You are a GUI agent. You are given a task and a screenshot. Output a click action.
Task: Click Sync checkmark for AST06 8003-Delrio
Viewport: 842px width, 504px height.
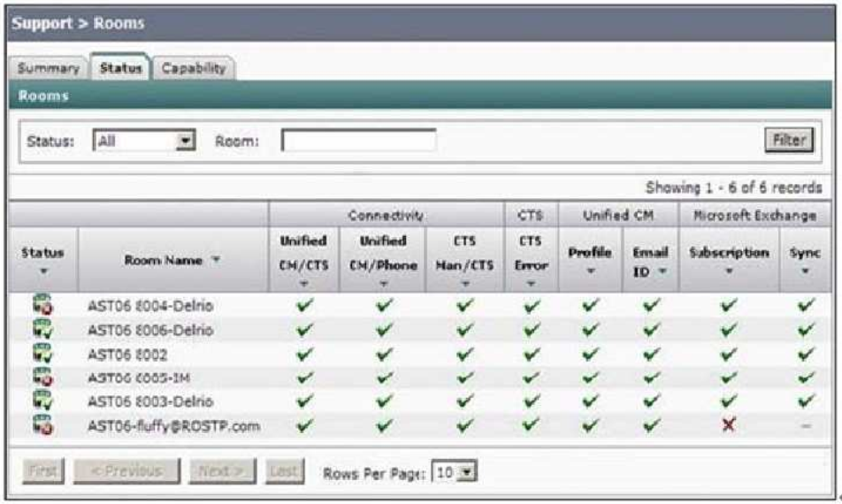[806, 401]
